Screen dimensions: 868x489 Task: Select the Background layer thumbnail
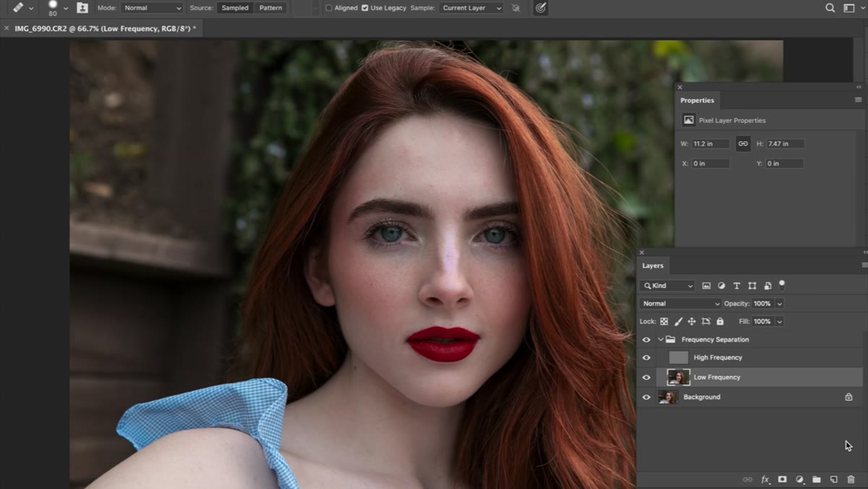[668, 397]
